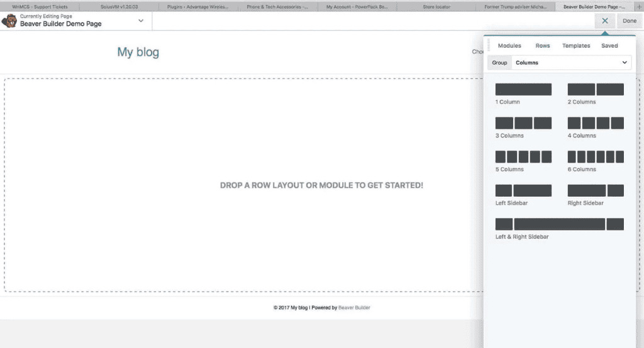Click the 3 Columns label text

[509, 136]
